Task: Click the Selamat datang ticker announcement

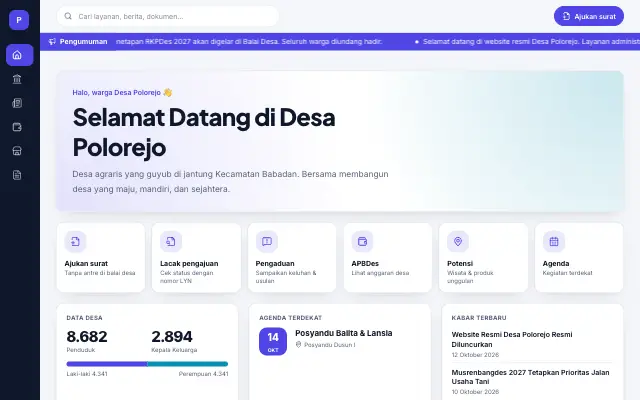Action: 531,42
